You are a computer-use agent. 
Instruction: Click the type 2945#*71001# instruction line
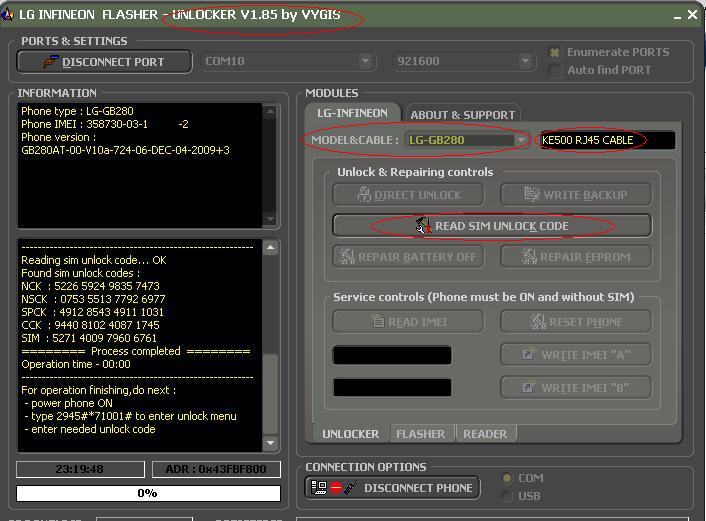pos(131,416)
